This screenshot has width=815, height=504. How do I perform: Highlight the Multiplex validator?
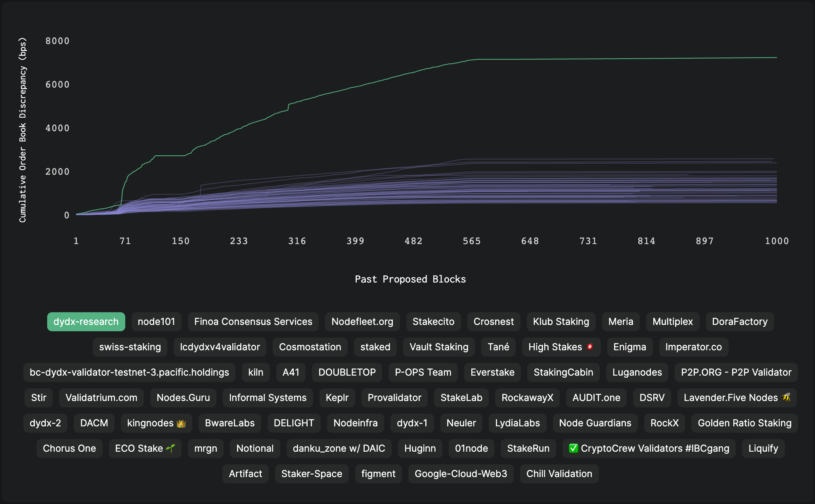click(x=673, y=321)
